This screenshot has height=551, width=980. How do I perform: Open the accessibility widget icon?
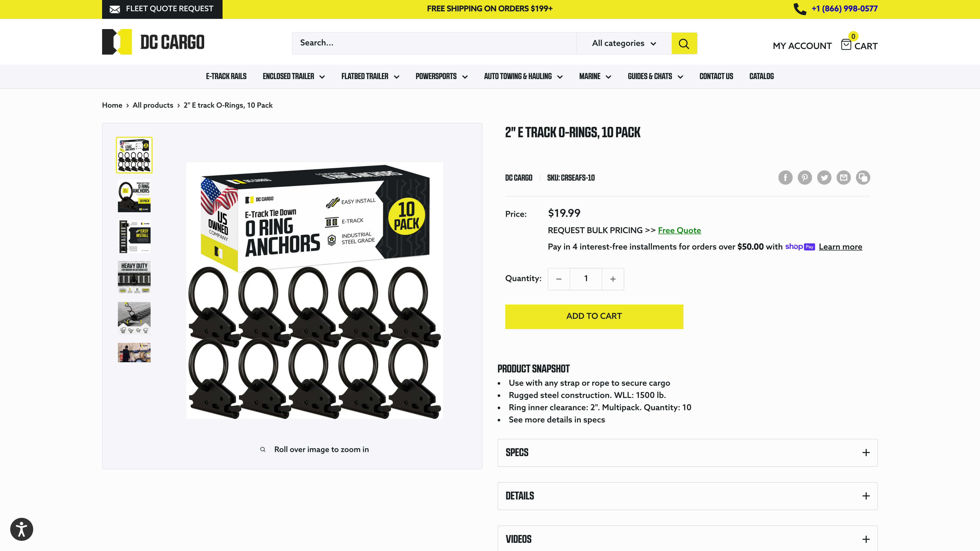coord(22,529)
